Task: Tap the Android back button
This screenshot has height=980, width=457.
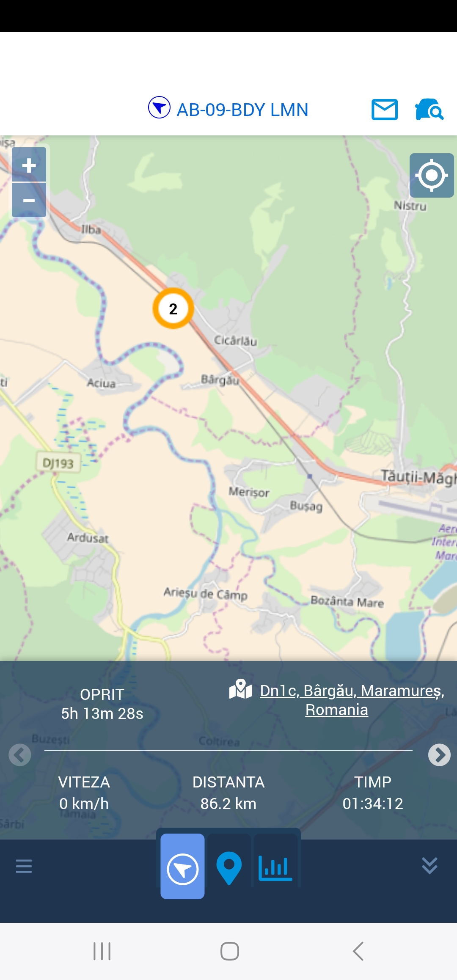Action: click(358, 951)
